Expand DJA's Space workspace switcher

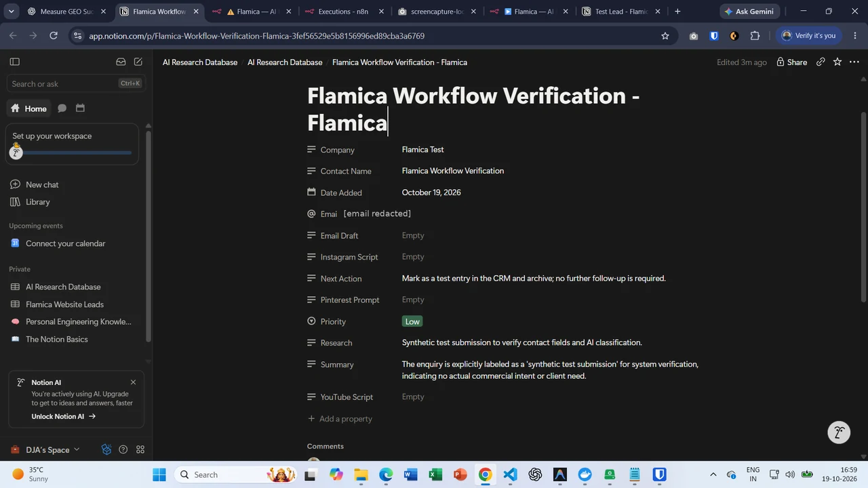(45, 449)
